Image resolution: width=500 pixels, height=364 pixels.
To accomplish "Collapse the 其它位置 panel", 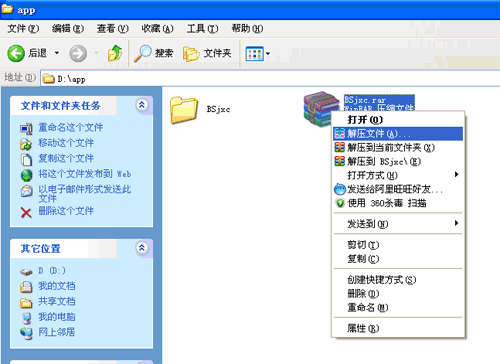I will click(142, 248).
